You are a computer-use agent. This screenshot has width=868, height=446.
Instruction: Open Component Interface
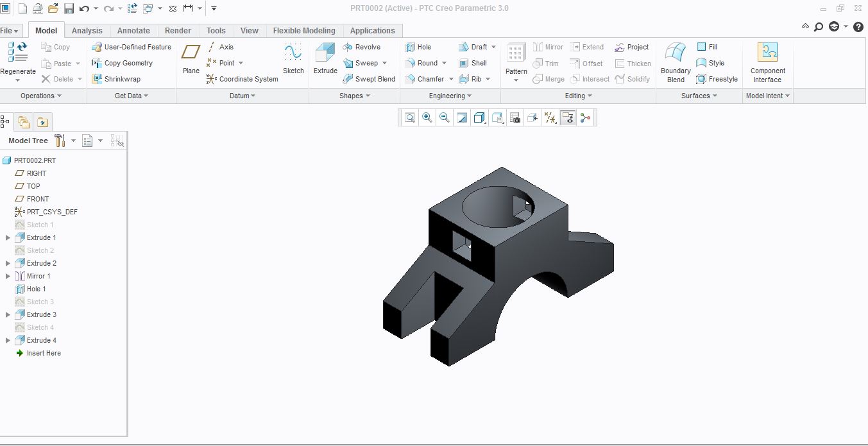tap(767, 63)
